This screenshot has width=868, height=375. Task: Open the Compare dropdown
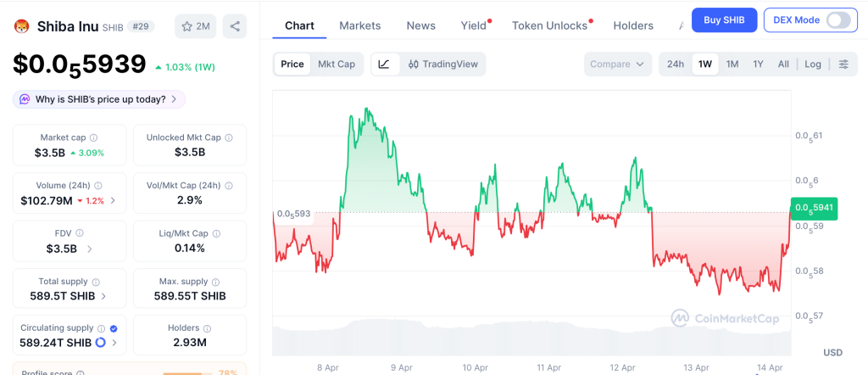point(618,64)
